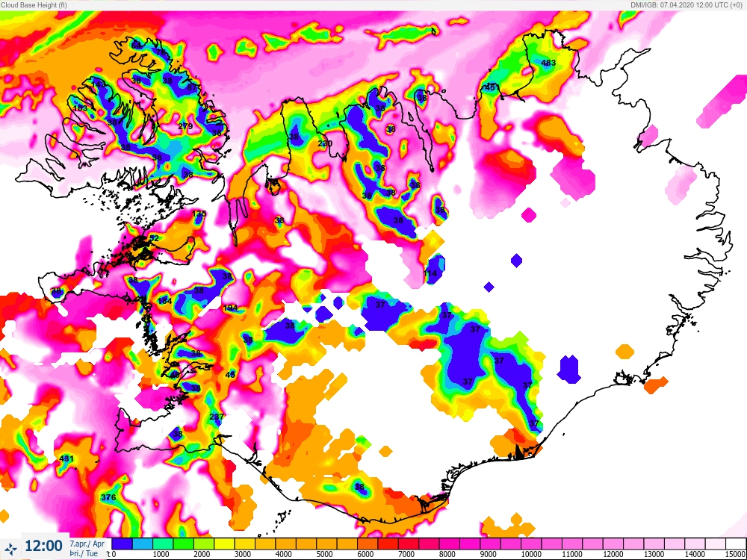Click the 143 cloud base value on the map

pyautogui.click(x=99, y=85)
